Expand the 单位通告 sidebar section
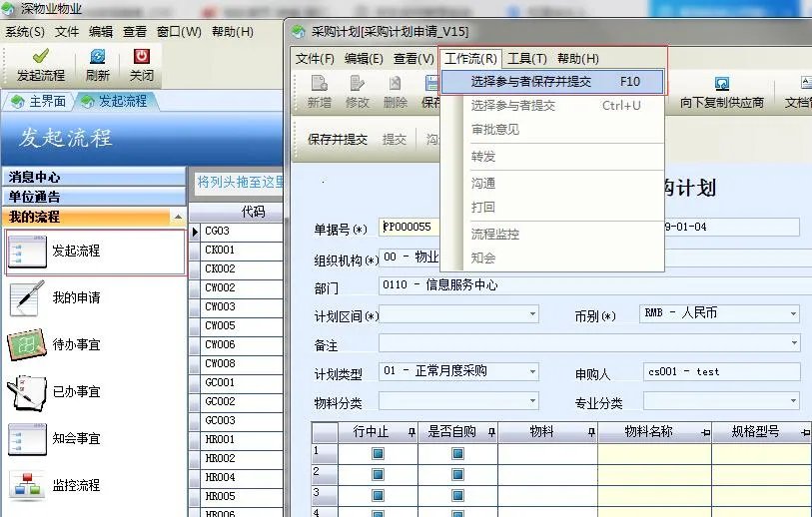 point(94,198)
